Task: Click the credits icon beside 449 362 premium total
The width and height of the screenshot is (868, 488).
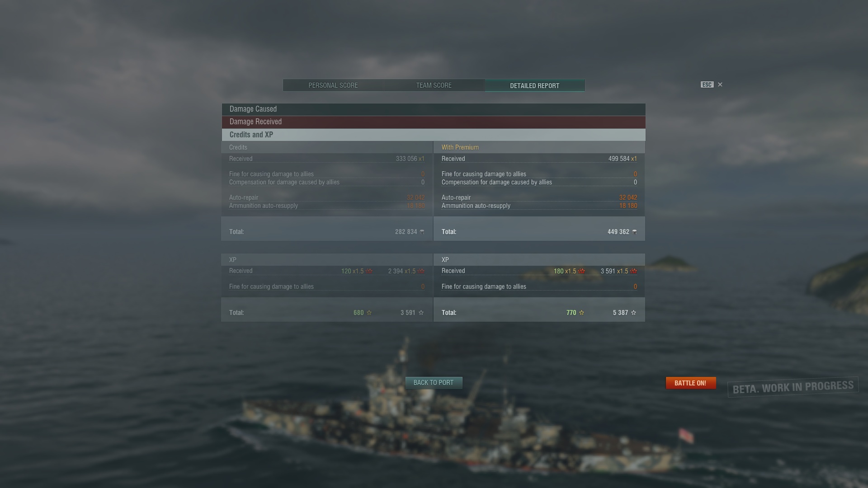Action: 635,232
